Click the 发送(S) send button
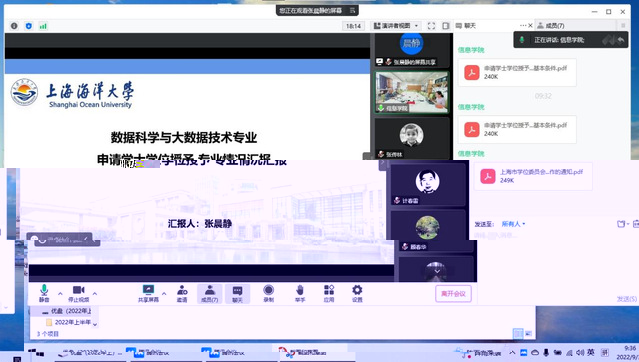Image resolution: width=639 pixels, height=362 pixels. pos(626,299)
